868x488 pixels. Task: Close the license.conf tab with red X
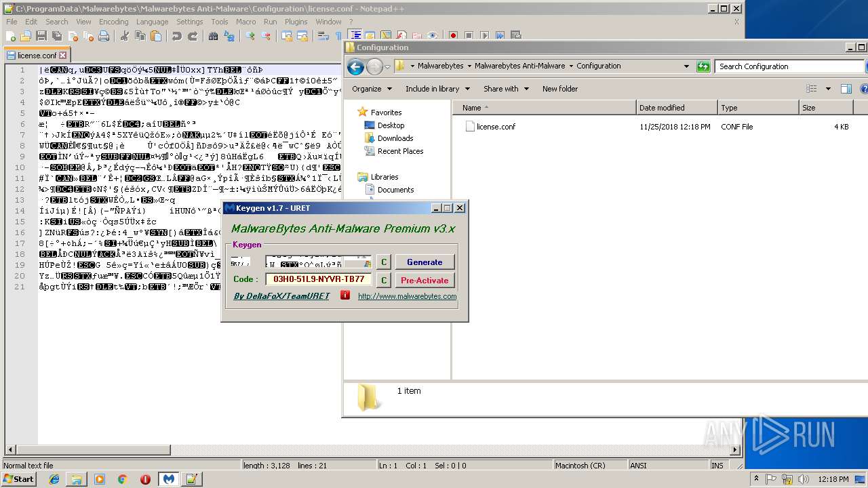pos(63,56)
